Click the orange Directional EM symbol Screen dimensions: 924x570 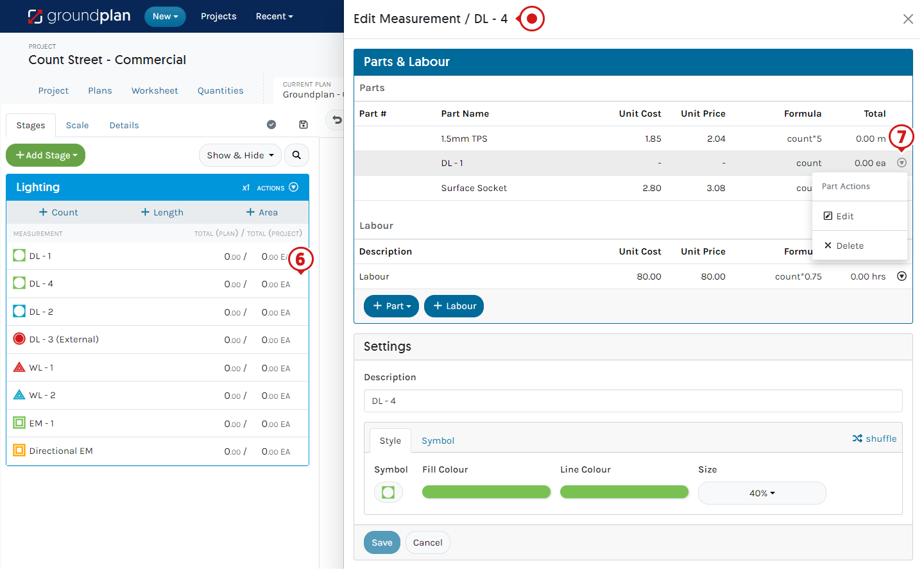point(19,451)
